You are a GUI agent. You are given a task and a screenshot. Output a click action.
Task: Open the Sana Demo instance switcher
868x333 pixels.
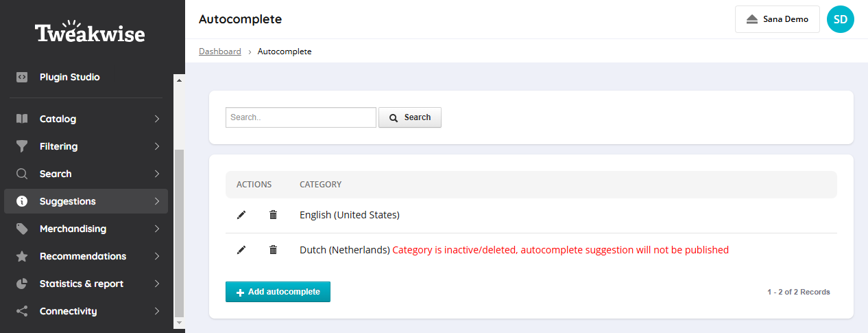click(x=777, y=19)
